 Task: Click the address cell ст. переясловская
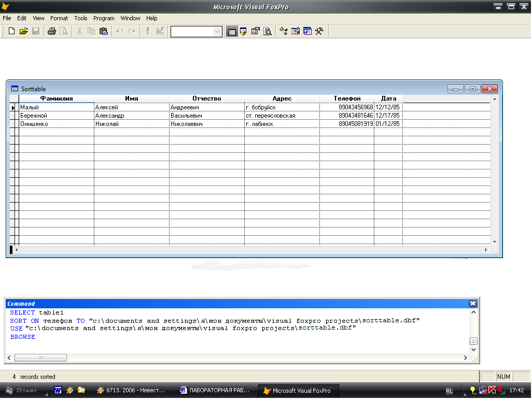tap(282, 116)
